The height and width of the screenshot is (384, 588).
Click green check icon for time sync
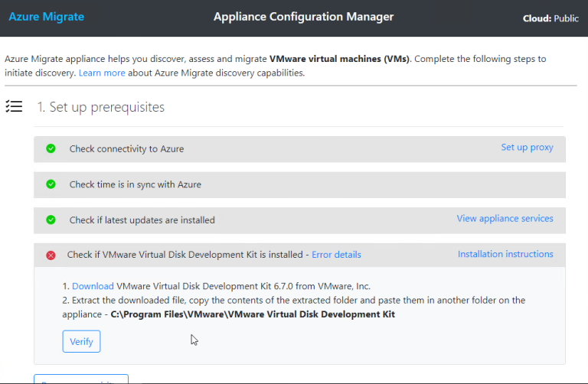[x=51, y=184]
